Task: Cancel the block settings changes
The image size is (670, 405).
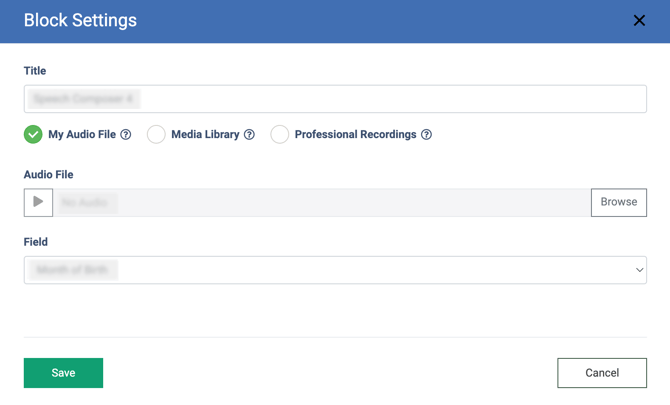Action: point(602,373)
